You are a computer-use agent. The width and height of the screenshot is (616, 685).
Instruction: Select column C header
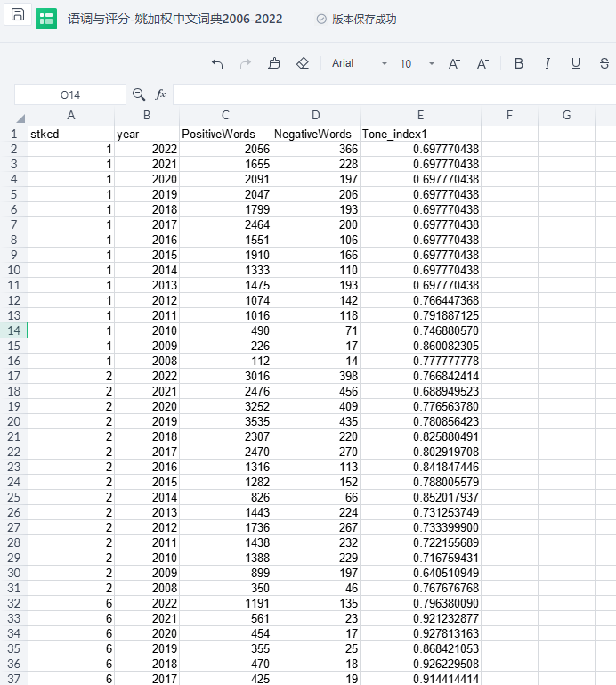tap(225, 115)
